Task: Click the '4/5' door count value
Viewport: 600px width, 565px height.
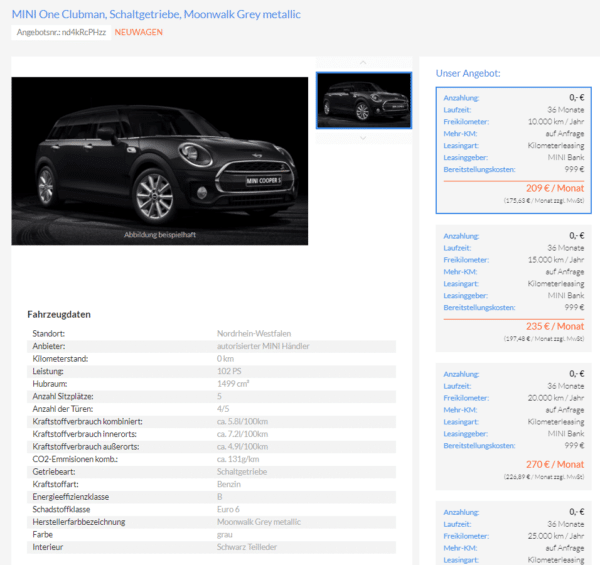Action: 223,409
